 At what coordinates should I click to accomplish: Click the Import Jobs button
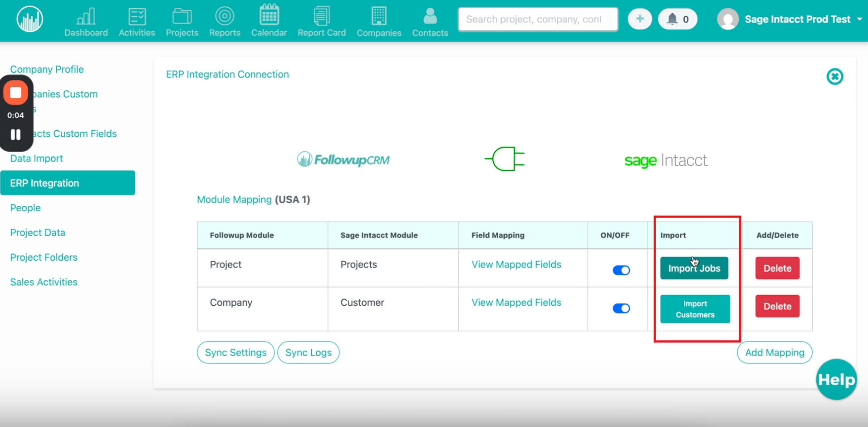pos(694,268)
